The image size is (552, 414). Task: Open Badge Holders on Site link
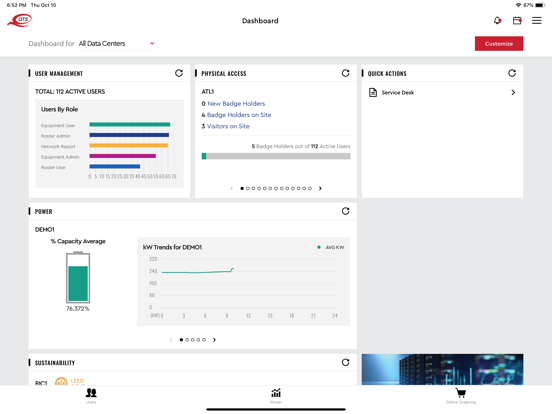tap(239, 115)
